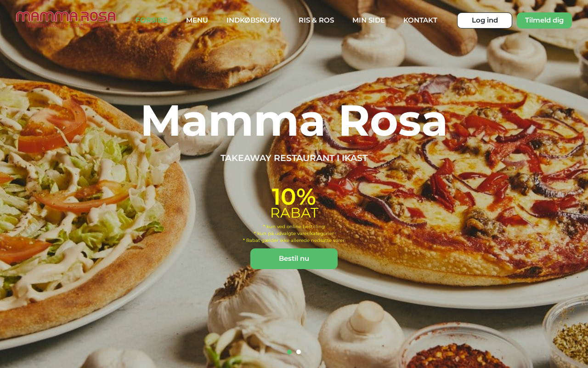Switch to the second white carousel dot
588x368 pixels.
(x=299, y=352)
